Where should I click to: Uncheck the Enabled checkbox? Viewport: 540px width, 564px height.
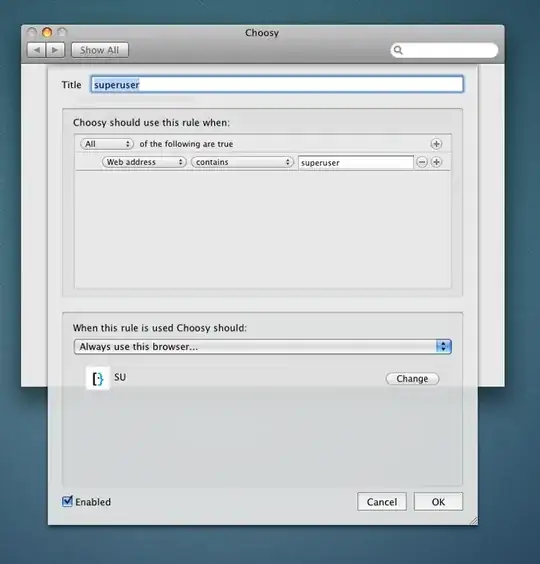[x=67, y=501]
